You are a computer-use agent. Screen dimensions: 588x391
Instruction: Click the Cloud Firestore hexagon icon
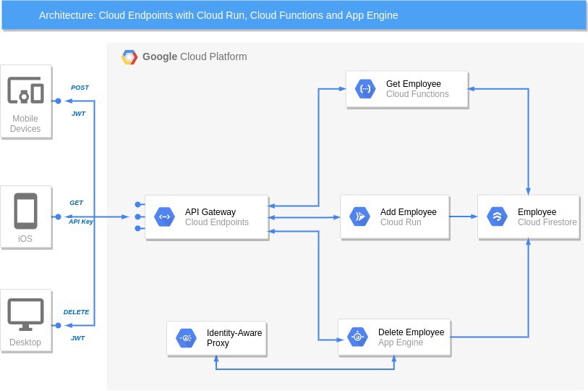click(497, 216)
